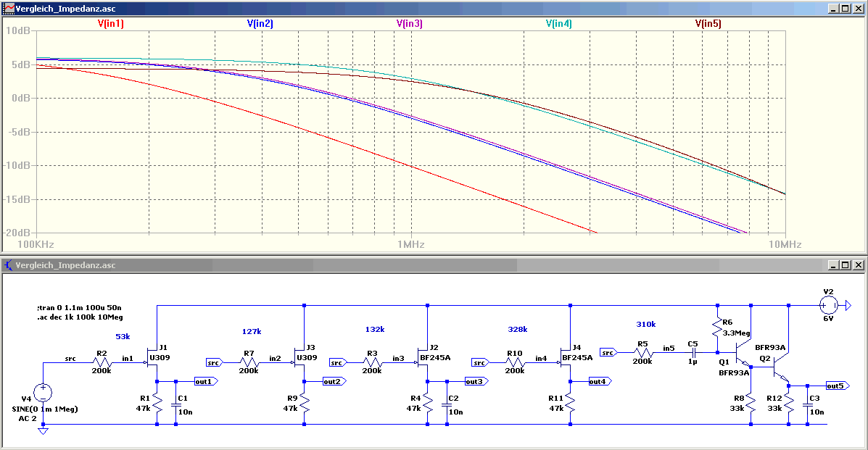Select the C5 1µ capacitor symbol
The image size is (868, 450).
(x=695, y=352)
